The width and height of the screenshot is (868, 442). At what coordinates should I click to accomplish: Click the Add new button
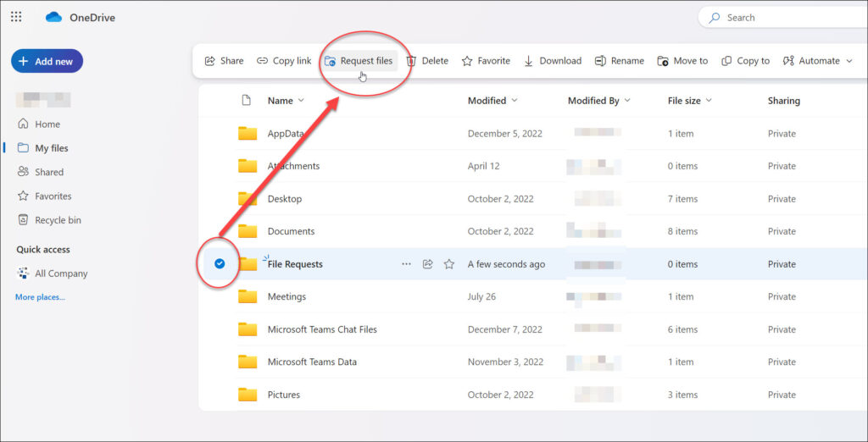coord(47,61)
